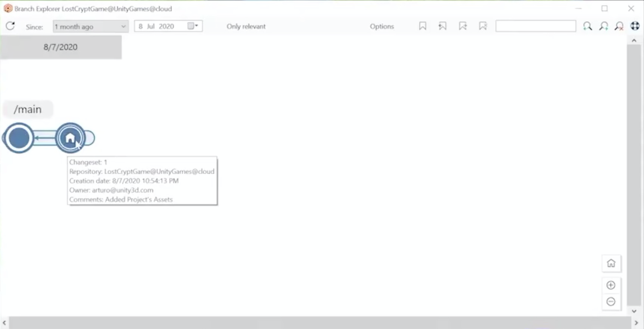644x329 pixels.
Task: Open the Options panel
Action: (382, 27)
